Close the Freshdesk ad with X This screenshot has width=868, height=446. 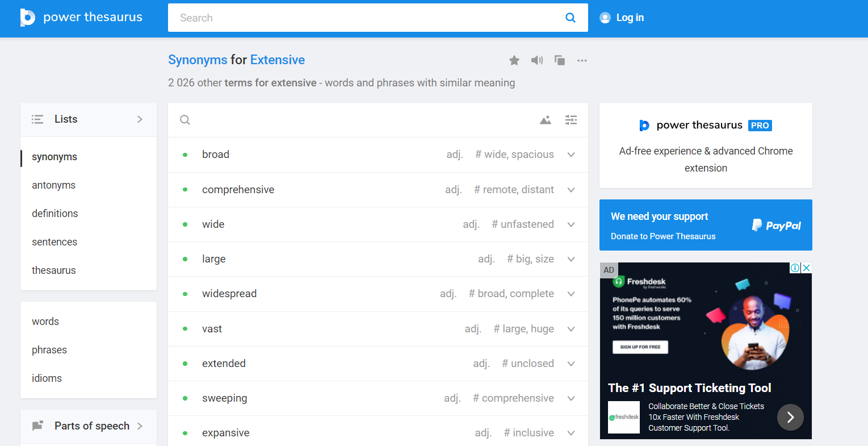click(806, 268)
